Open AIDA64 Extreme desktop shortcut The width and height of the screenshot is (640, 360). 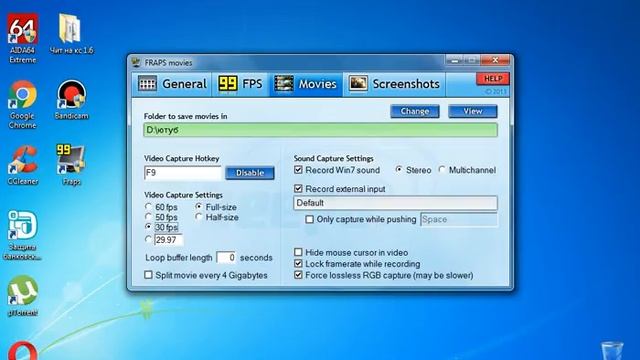pos(22,38)
